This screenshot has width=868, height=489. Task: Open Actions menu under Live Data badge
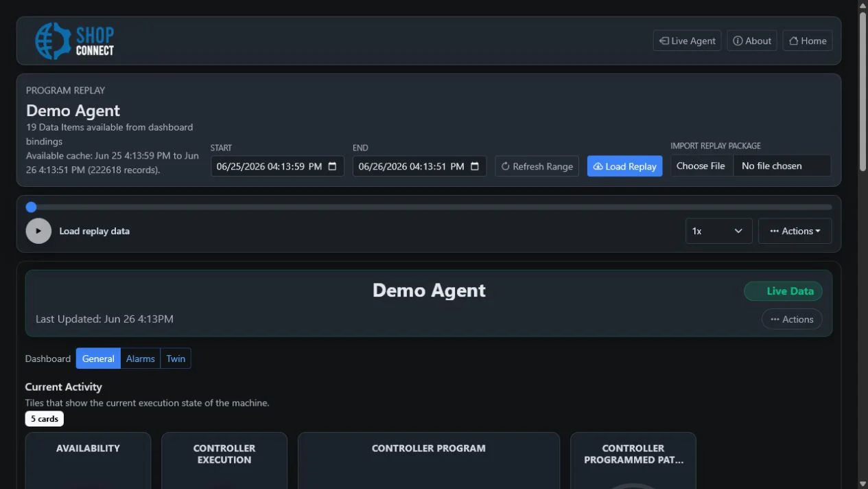pos(792,319)
